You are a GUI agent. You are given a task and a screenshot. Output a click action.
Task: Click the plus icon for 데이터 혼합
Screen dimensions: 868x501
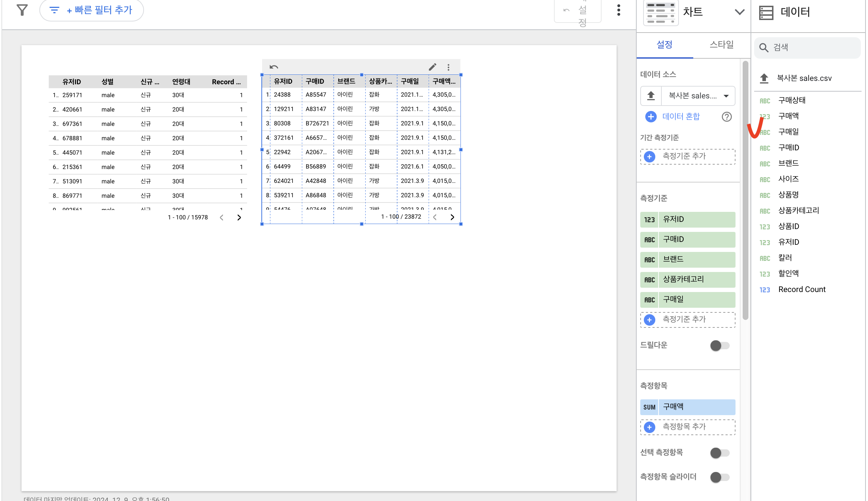tap(651, 117)
